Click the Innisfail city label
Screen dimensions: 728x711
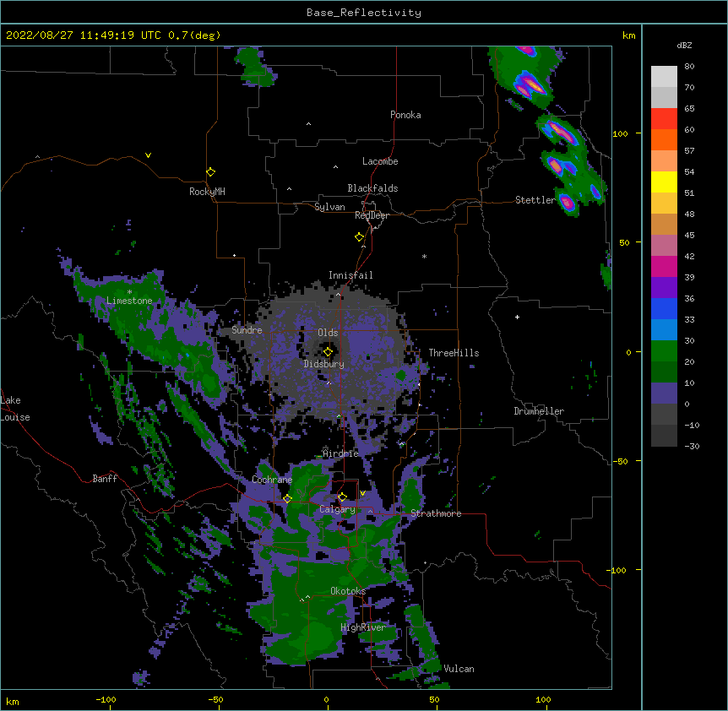pyautogui.click(x=350, y=275)
